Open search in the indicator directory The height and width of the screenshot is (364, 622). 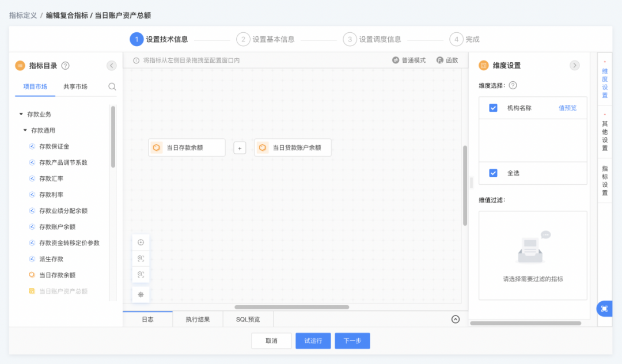[112, 86]
